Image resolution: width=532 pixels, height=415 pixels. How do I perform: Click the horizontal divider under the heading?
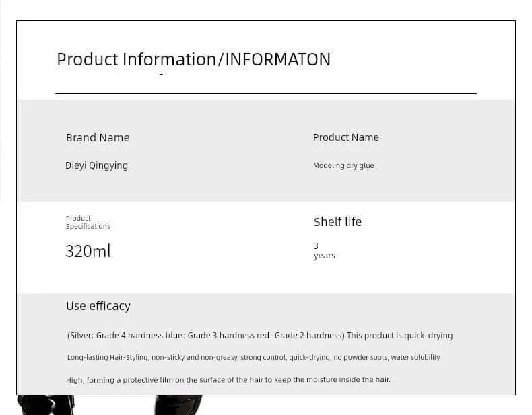pos(266,93)
